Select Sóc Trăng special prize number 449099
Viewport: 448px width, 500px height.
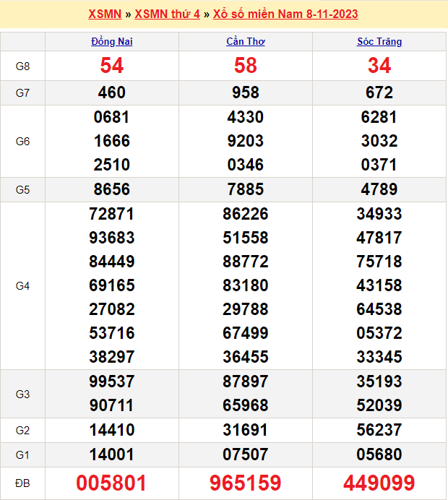pyautogui.click(x=379, y=483)
